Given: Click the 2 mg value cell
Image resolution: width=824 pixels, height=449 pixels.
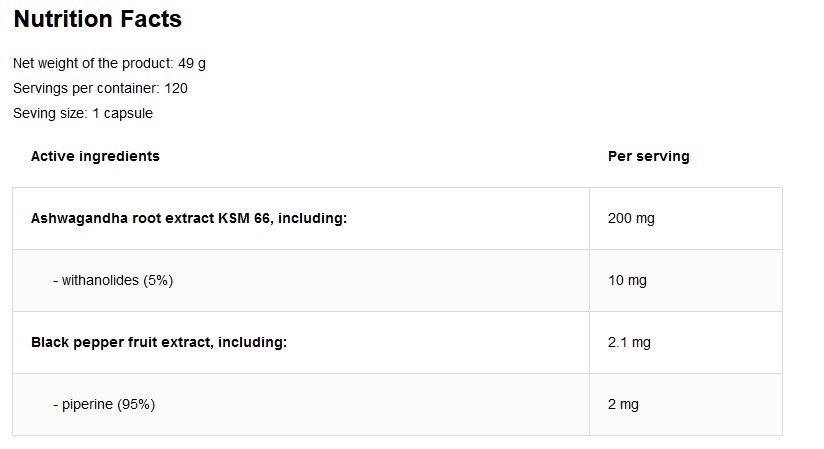Looking at the screenshot, I should click(686, 404).
